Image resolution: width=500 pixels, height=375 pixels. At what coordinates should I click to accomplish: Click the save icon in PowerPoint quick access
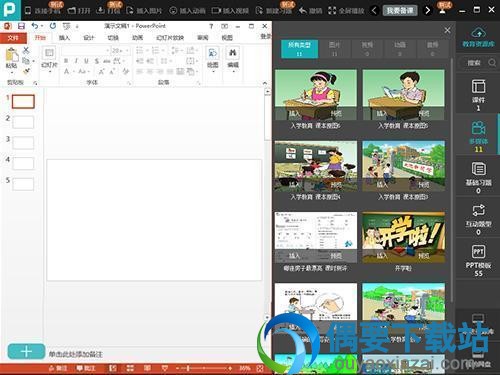(22, 26)
